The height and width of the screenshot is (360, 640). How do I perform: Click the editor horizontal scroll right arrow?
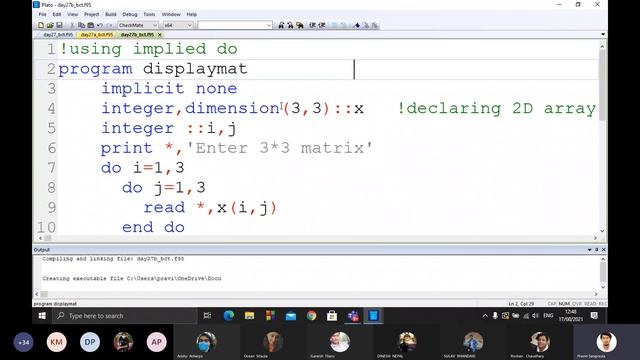tap(595, 238)
